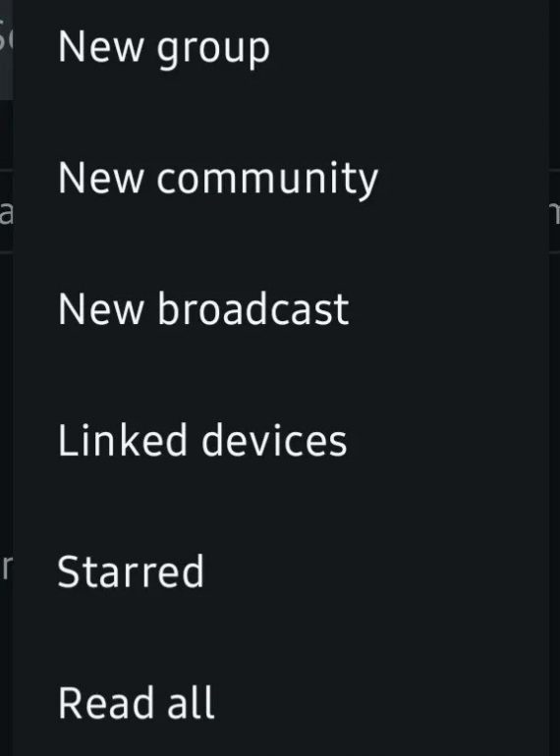Go to the Starred menu entry
Screen dimensions: 560x756
point(281,572)
